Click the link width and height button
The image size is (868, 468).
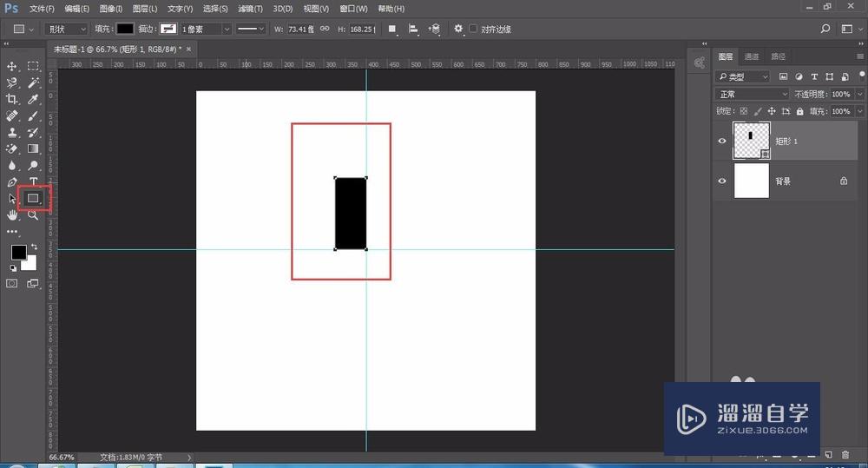pos(325,29)
